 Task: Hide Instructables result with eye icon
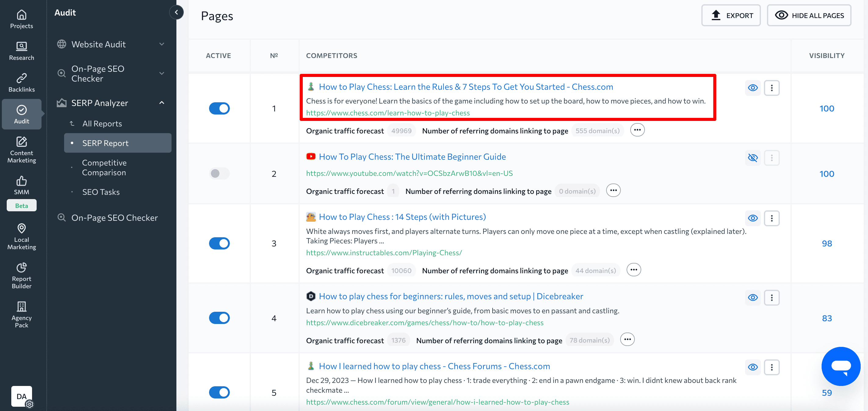point(753,218)
